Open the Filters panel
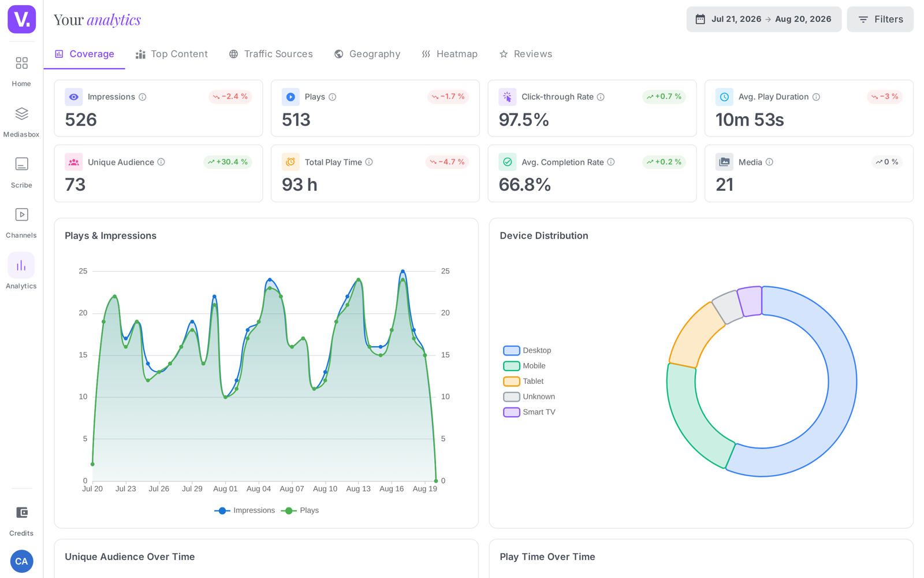924x578 pixels. pos(880,19)
